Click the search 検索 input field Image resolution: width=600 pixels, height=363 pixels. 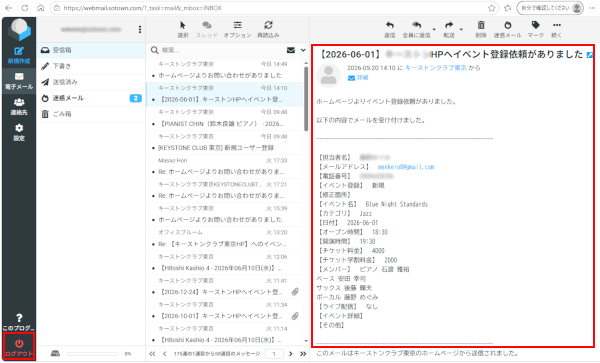pos(222,50)
